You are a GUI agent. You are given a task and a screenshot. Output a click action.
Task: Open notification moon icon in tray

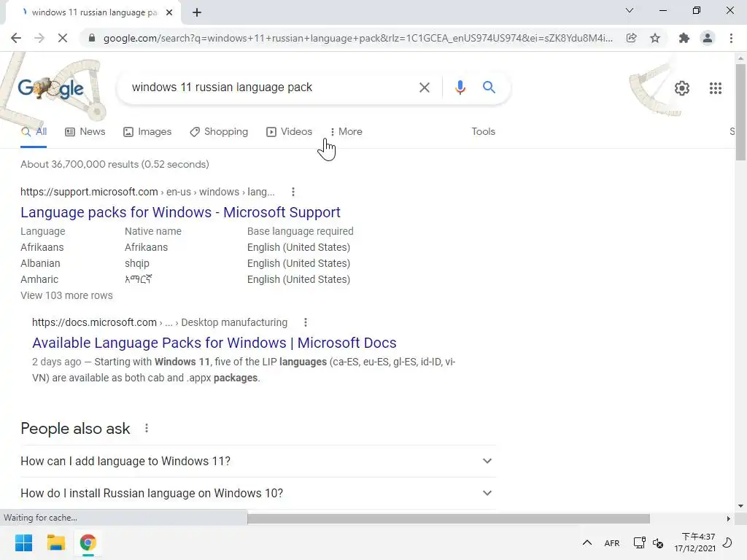point(727,542)
